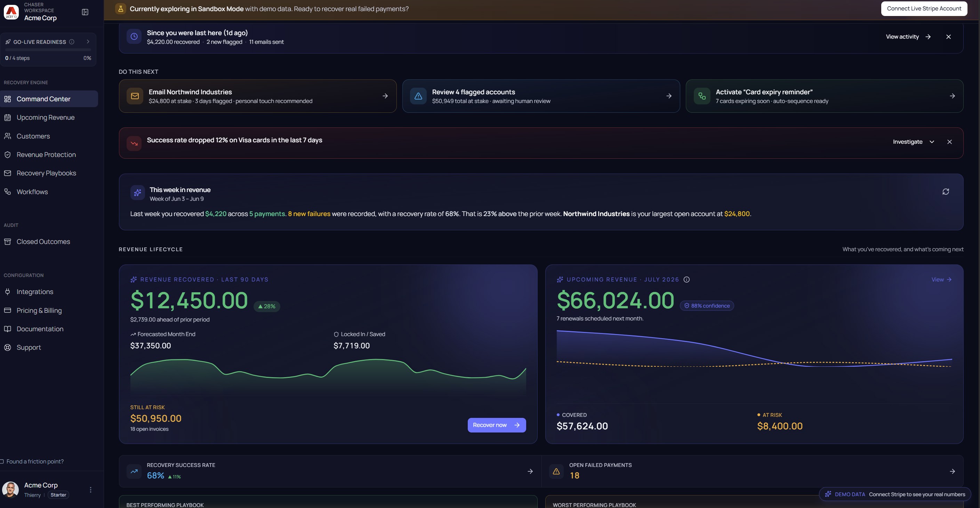Click the Upcoming Revenue info icon
This screenshot has width=980, height=508.
point(686,280)
